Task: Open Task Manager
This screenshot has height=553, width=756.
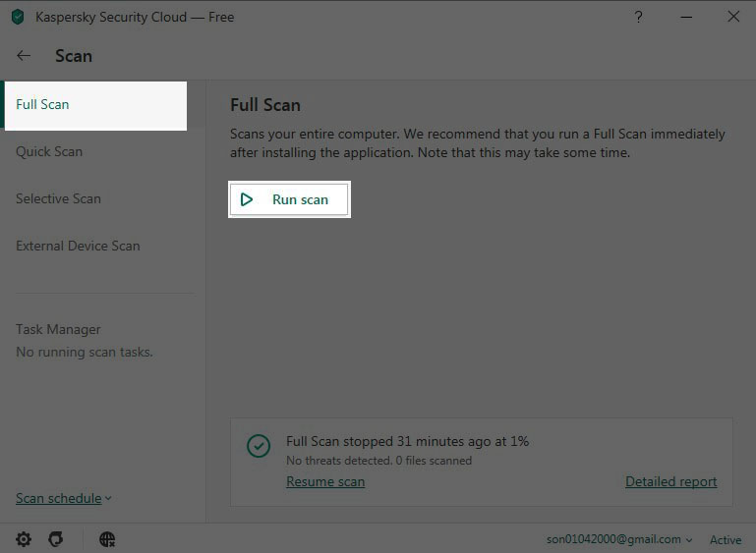Action: pyautogui.click(x=58, y=329)
